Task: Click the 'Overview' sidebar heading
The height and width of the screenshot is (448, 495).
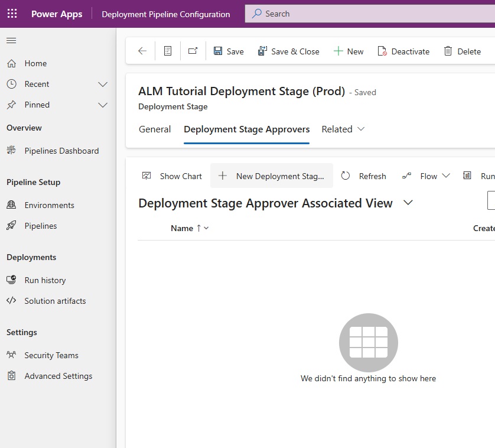Action: pos(24,128)
